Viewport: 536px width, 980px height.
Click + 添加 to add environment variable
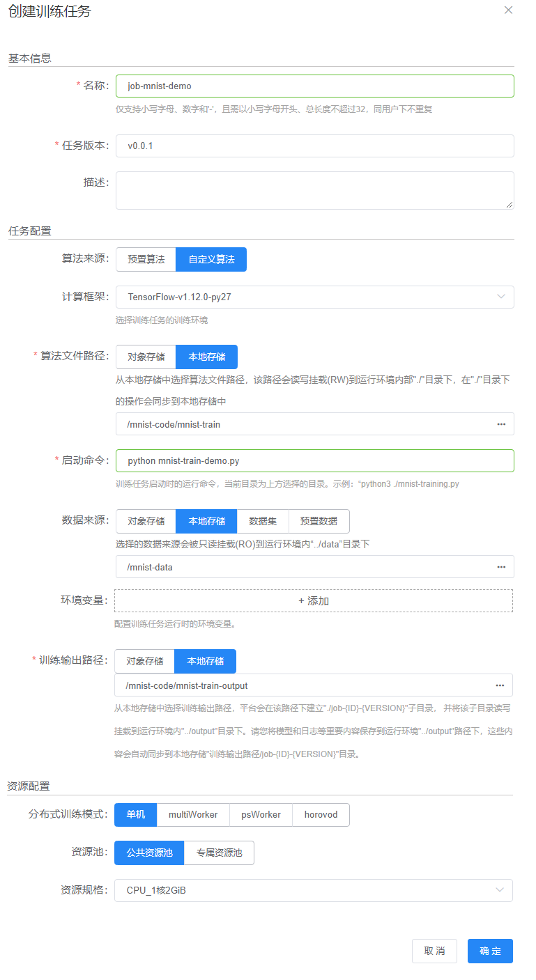point(314,601)
